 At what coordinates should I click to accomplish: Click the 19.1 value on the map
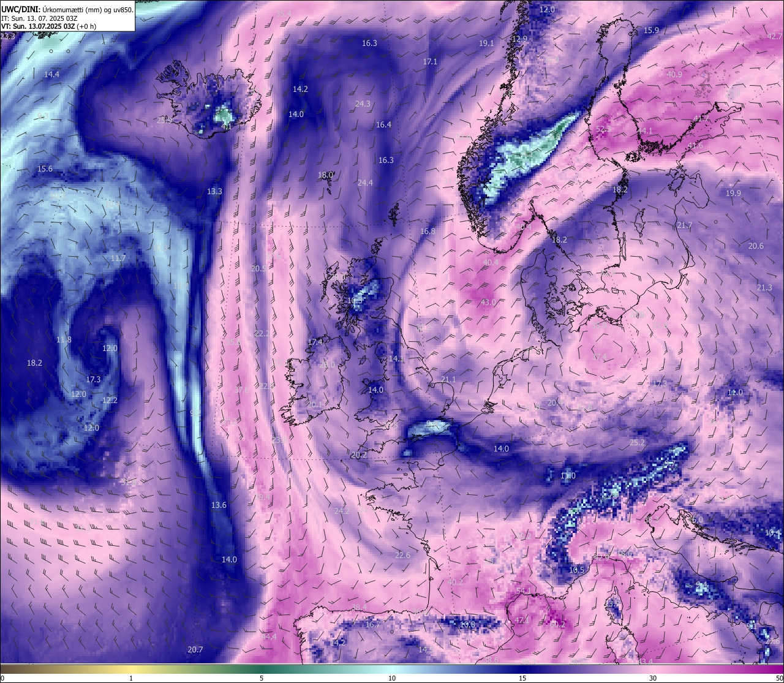(486, 43)
